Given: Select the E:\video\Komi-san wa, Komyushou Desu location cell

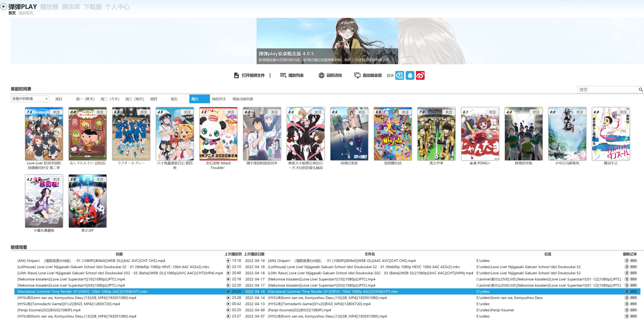Looking at the screenshot, I should (510, 298).
